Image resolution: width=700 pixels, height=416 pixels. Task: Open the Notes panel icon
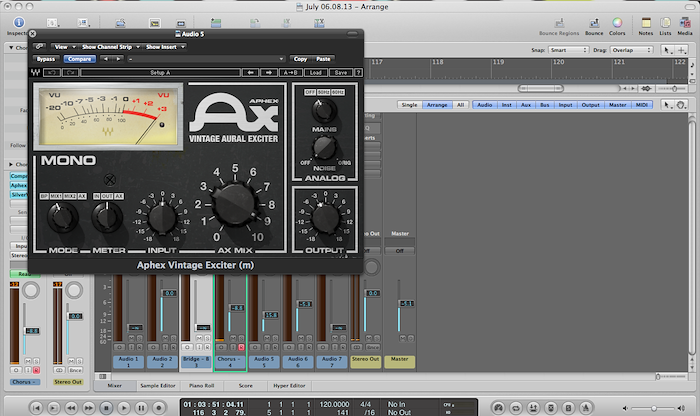[646, 23]
